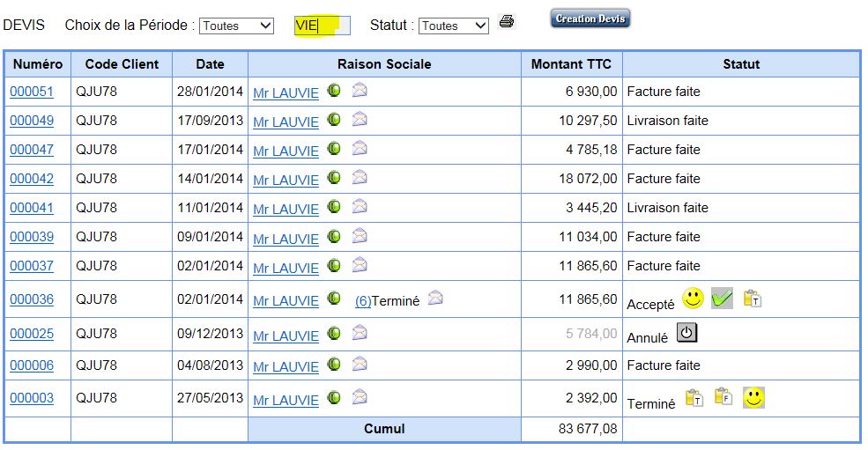
Task: Click the clipboard F icon on quote 000003
Action: [x=723, y=398]
